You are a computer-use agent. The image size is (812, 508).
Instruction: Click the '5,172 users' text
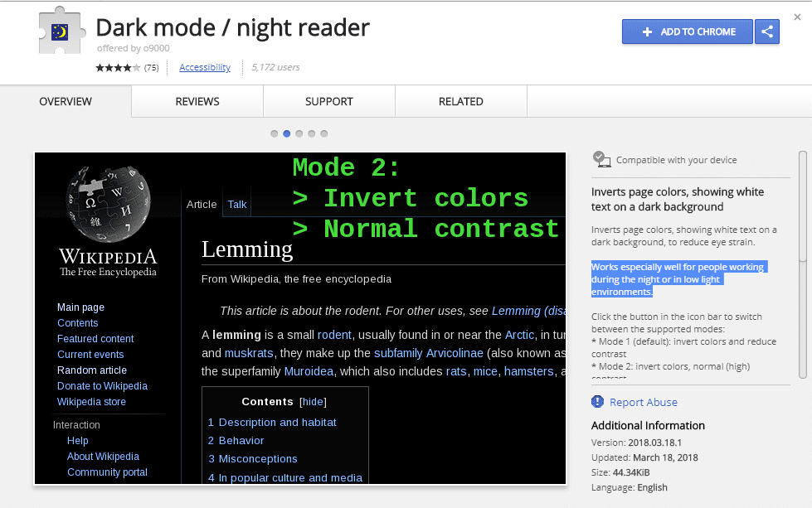pyautogui.click(x=275, y=67)
